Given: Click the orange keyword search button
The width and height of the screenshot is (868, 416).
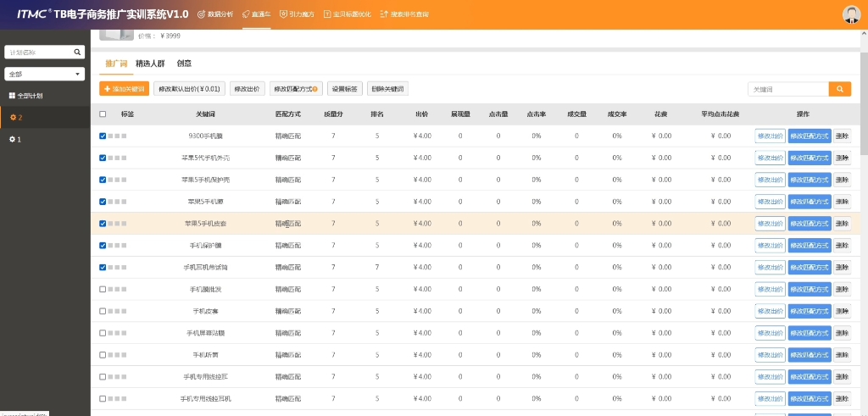Looking at the screenshot, I should (840, 89).
